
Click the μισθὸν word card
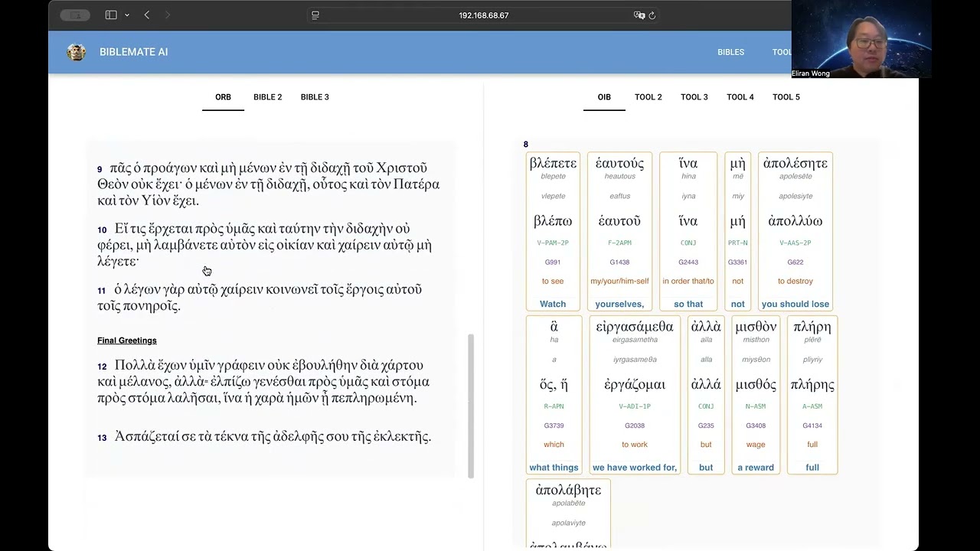[x=756, y=395]
